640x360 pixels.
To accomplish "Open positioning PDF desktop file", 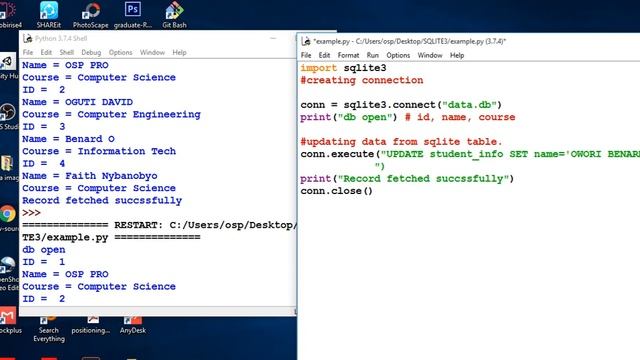I will (91, 325).
